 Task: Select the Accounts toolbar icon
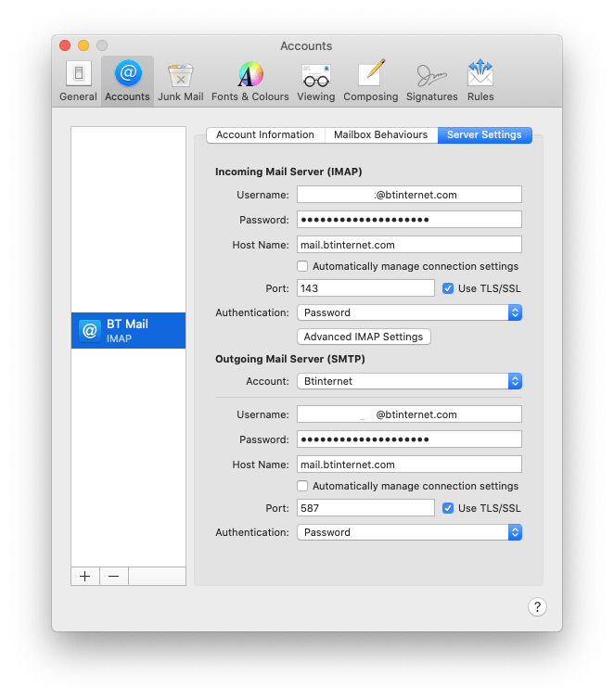tap(127, 82)
